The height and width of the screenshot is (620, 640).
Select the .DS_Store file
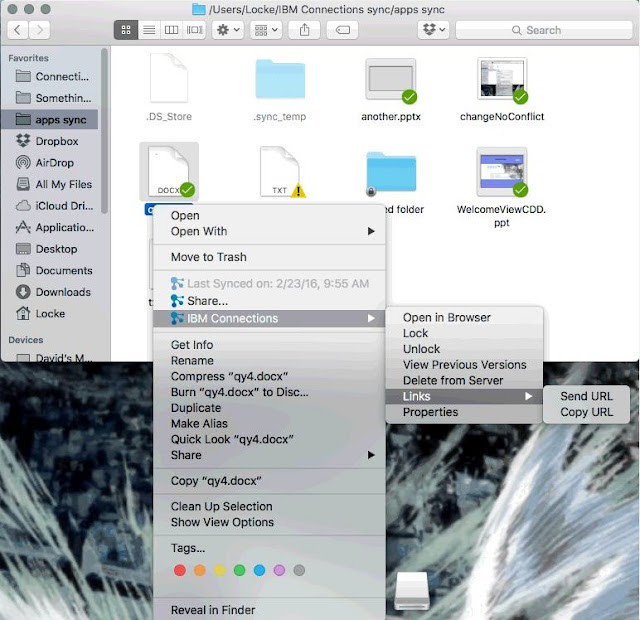pos(169,78)
